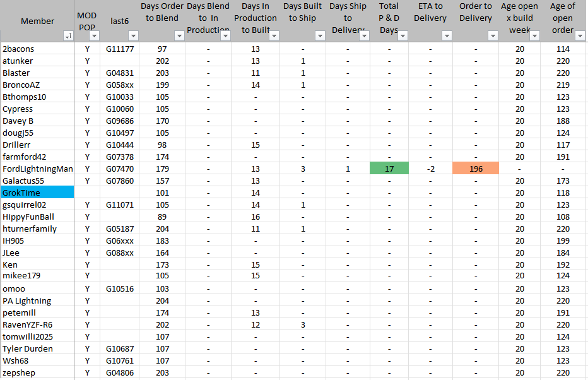The height and width of the screenshot is (380, 588).
Task: Expand the last6 column filter
Action: [x=132, y=37]
